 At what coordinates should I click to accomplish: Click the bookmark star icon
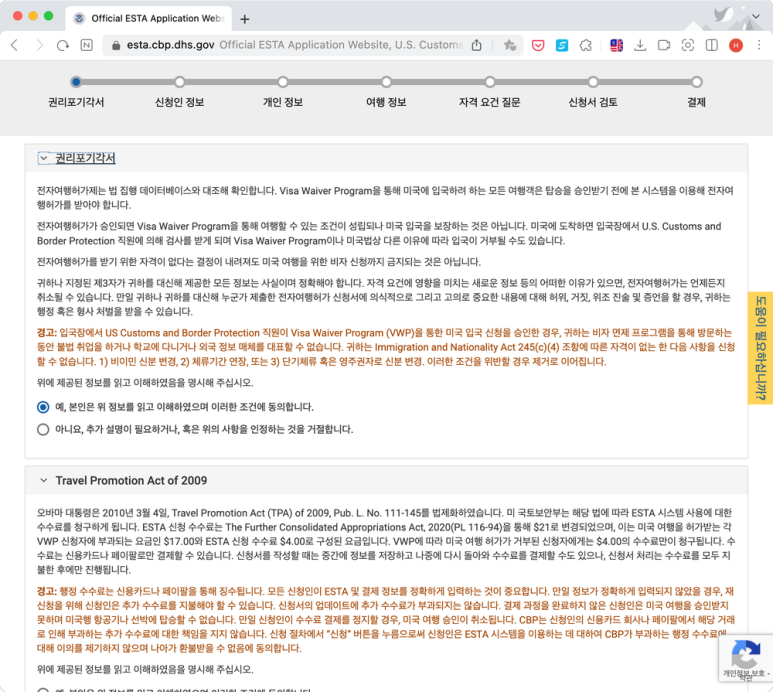click(x=510, y=45)
